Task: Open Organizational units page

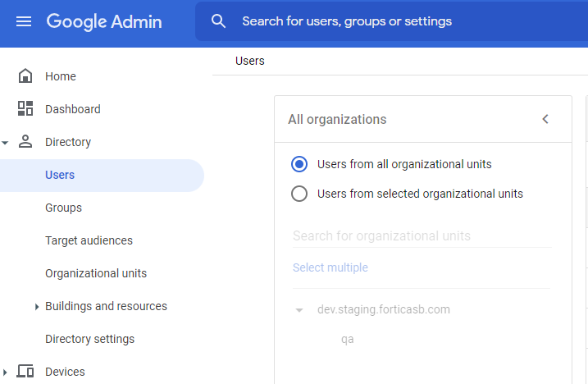Action: [x=96, y=273]
